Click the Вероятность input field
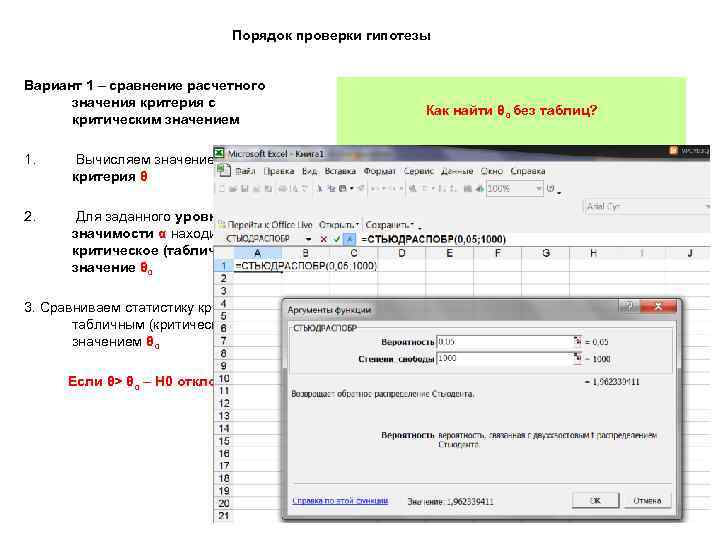This screenshot has width=720, height=540. pos(504,342)
